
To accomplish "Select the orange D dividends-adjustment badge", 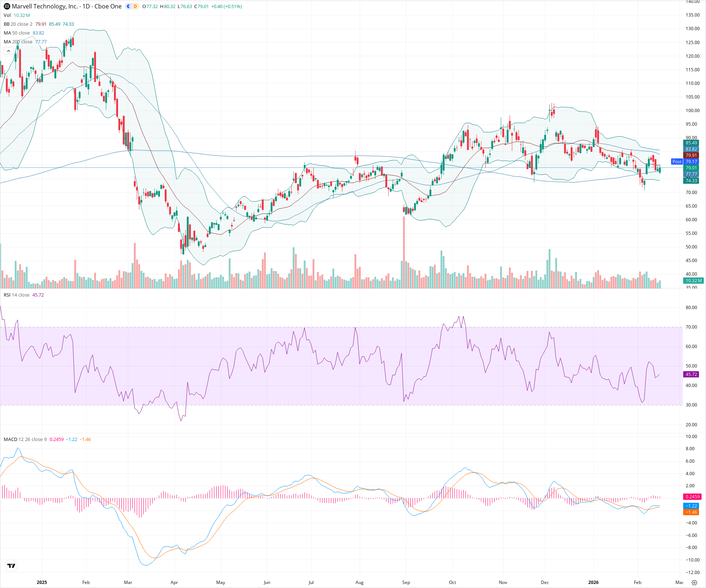I will click(x=135, y=6).
